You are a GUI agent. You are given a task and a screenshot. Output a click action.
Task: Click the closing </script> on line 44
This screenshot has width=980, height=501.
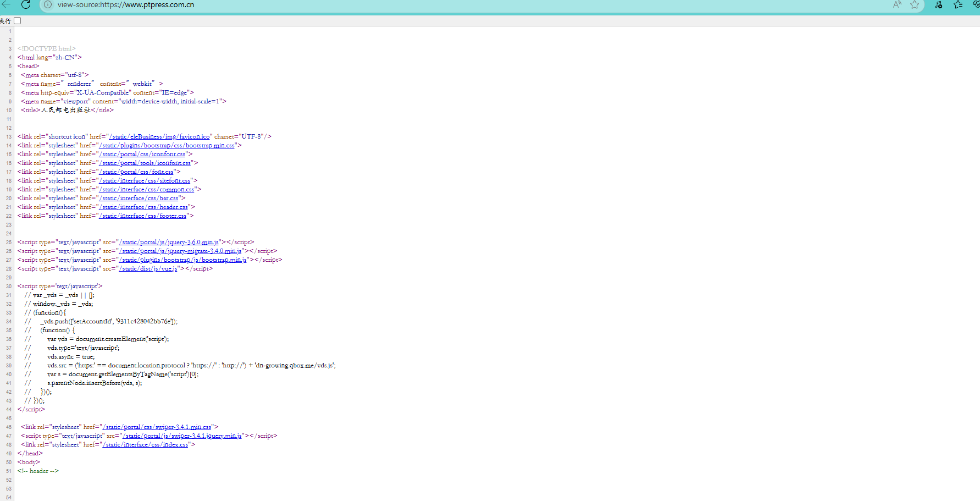31,409
